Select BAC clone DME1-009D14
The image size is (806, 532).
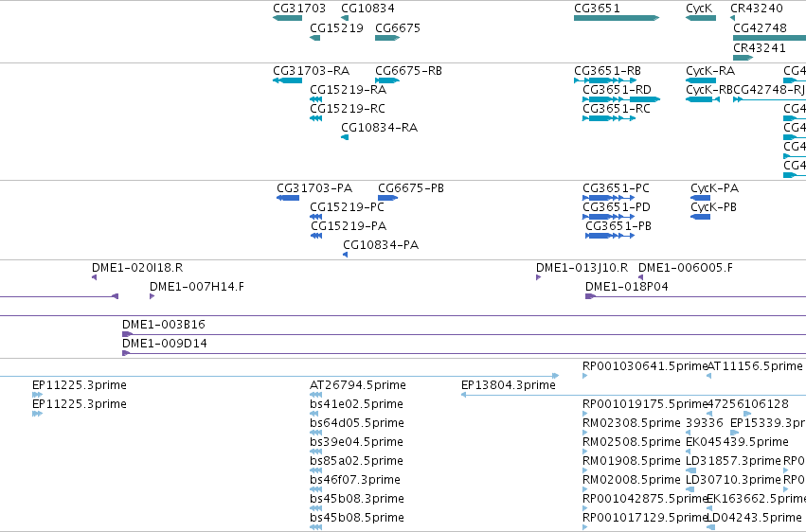[165, 344]
